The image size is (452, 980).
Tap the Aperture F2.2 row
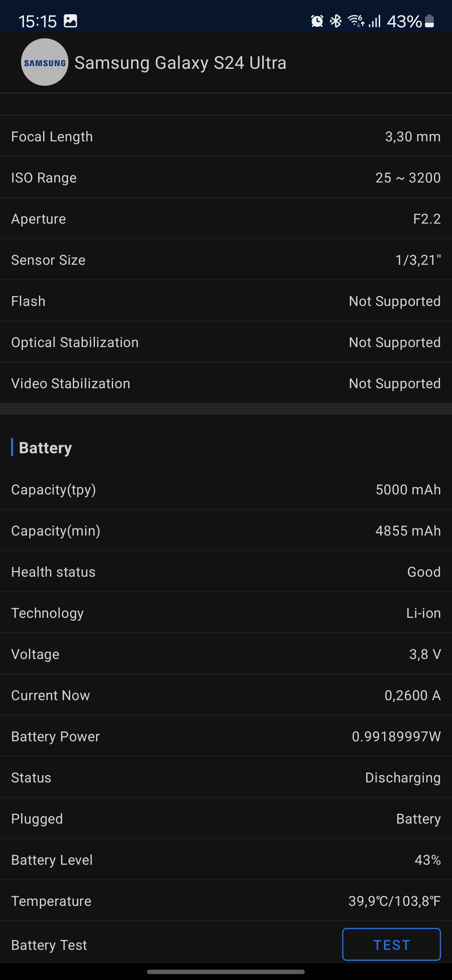226,219
